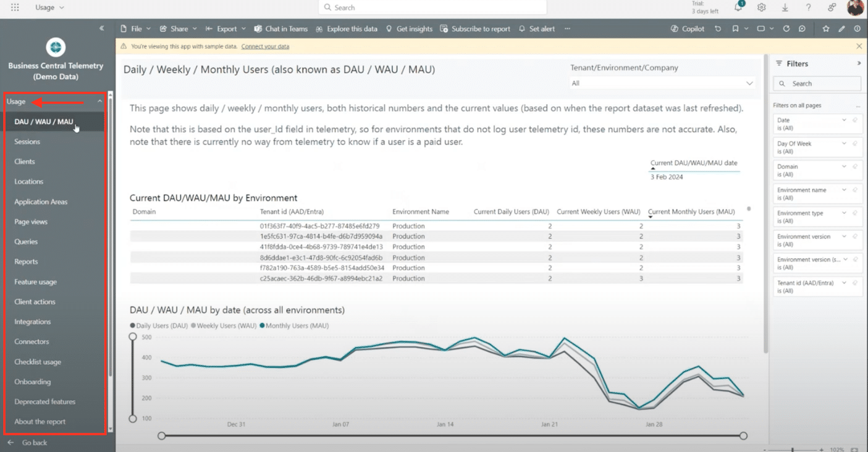This screenshot has width=868, height=452.
Task: Click right handle of date range slider
Action: tap(743, 436)
